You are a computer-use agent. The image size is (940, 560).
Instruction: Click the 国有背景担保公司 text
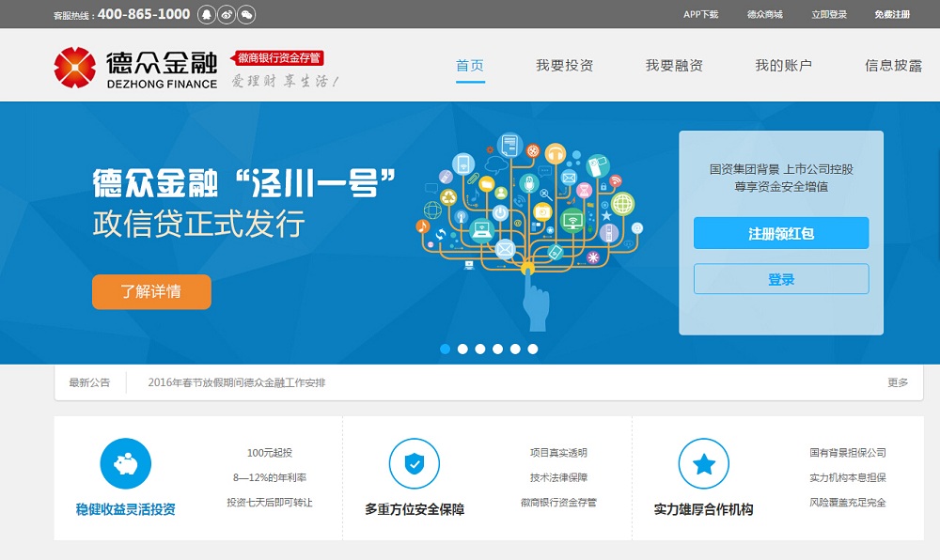[x=848, y=453]
